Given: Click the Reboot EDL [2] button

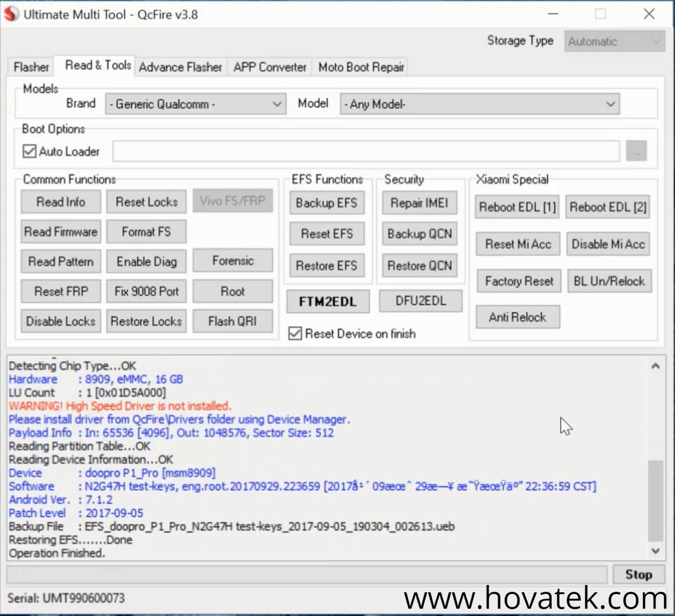Looking at the screenshot, I should [x=608, y=207].
